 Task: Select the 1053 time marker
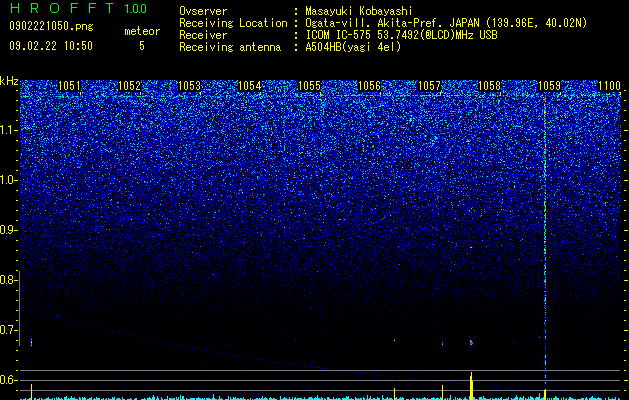coord(189,86)
